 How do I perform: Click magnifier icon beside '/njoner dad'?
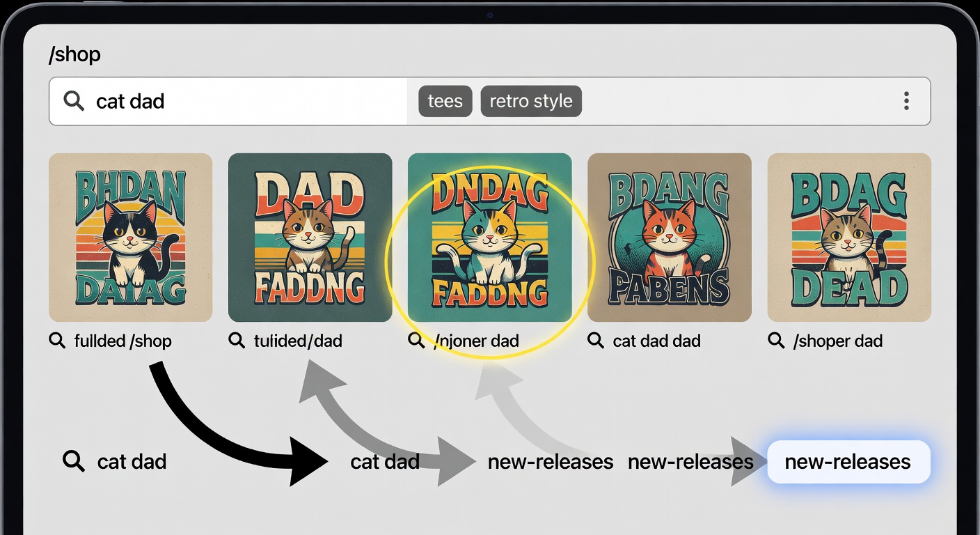click(x=416, y=341)
